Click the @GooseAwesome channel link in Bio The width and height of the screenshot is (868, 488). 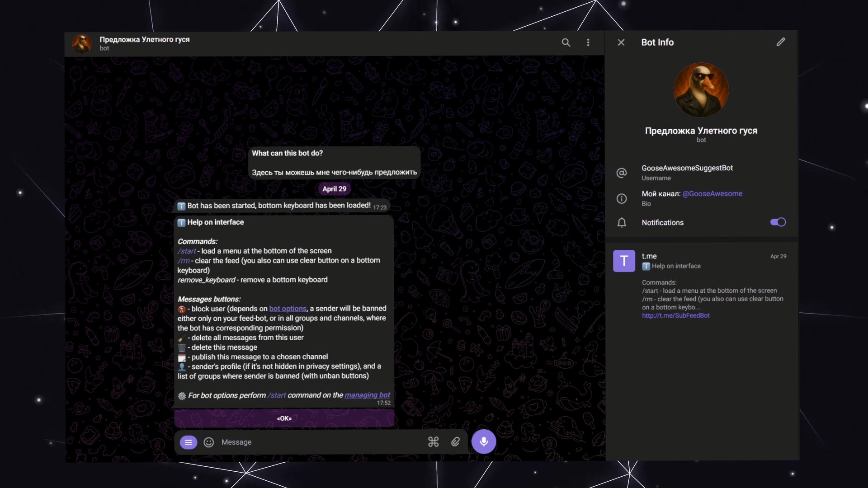(x=712, y=194)
